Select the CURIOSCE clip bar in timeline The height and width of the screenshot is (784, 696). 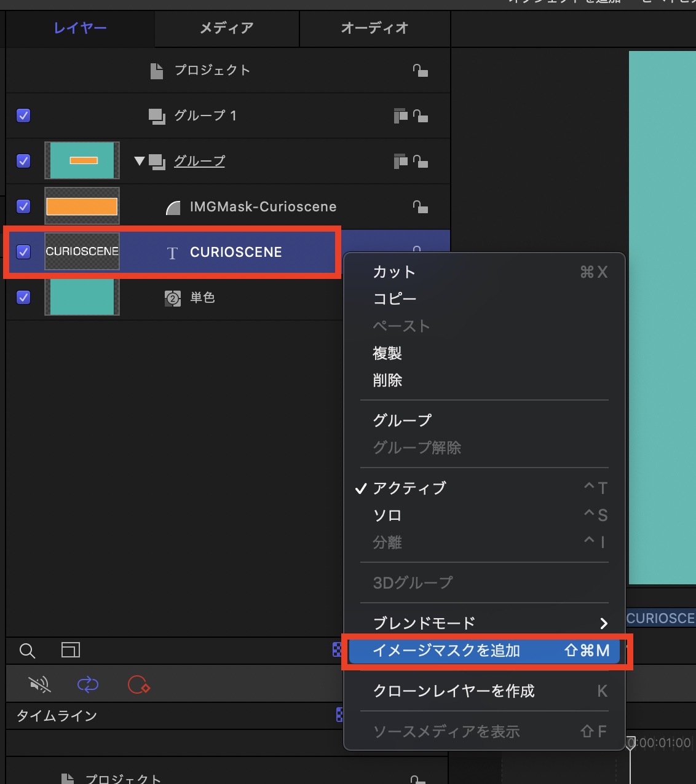click(661, 618)
